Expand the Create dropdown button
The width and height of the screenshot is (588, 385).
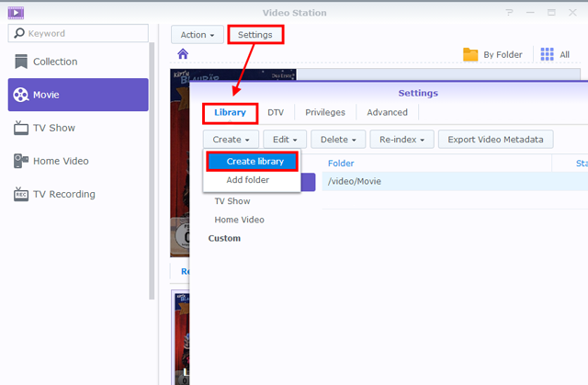tap(231, 140)
